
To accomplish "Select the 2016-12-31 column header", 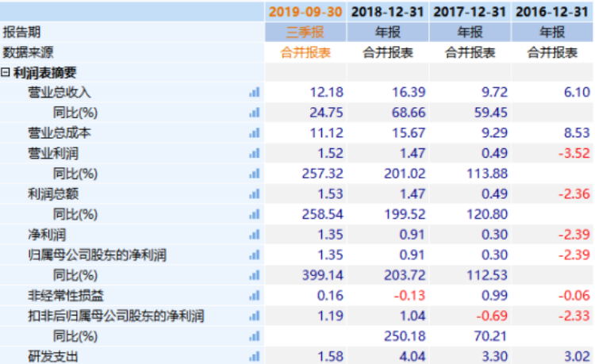I will point(552,12).
